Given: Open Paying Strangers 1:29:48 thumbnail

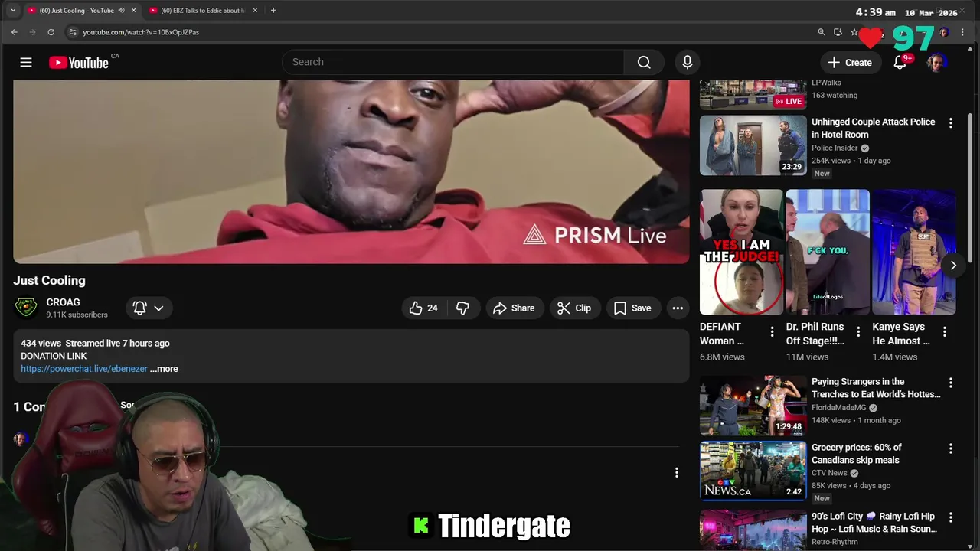Looking at the screenshot, I should (x=753, y=406).
